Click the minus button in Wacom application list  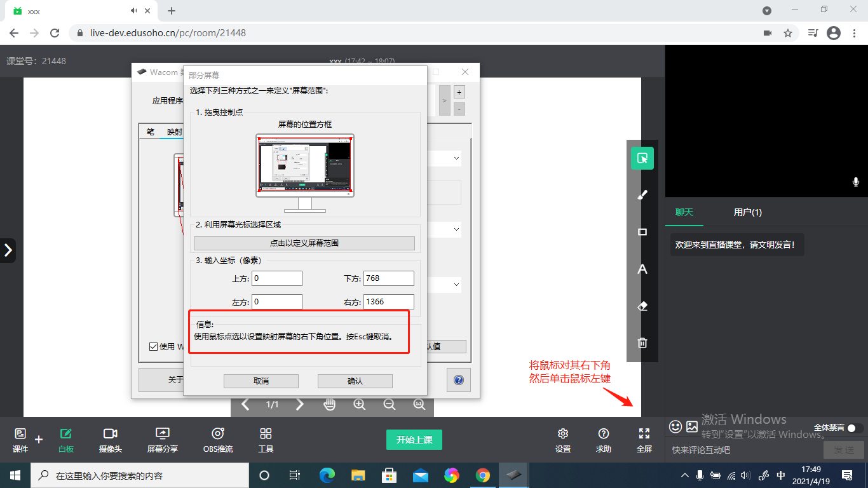[x=459, y=109]
